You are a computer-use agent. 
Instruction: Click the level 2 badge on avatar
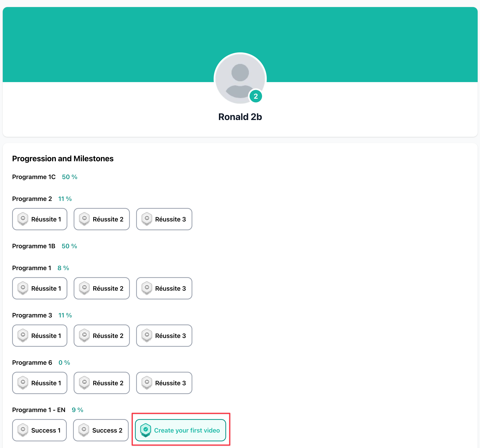click(256, 96)
